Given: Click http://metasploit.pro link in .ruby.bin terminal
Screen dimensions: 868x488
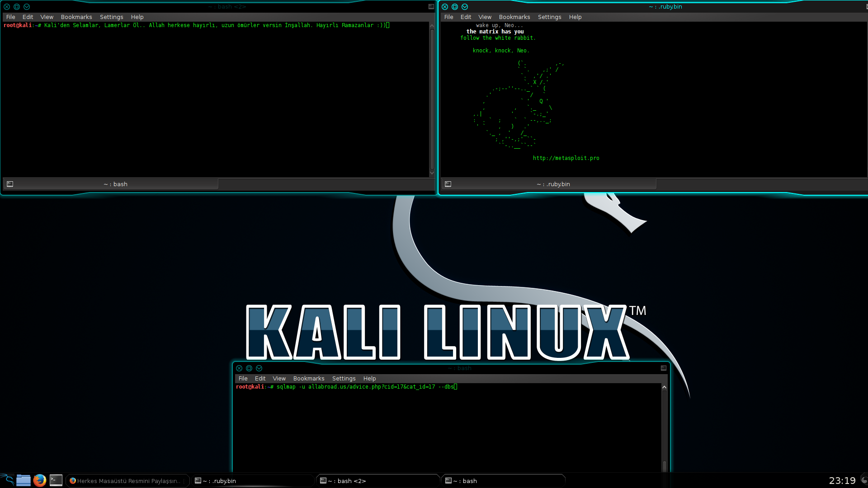Looking at the screenshot, I should [566, 158].
